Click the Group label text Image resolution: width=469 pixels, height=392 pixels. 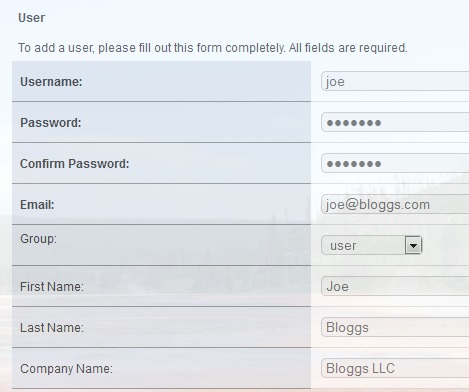click(38, 239)
